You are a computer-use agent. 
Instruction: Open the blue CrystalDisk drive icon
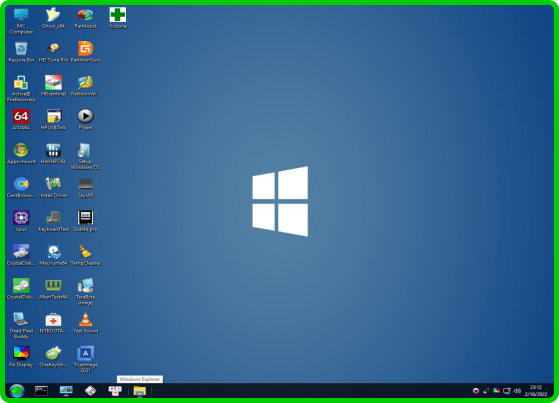[21, 255]
